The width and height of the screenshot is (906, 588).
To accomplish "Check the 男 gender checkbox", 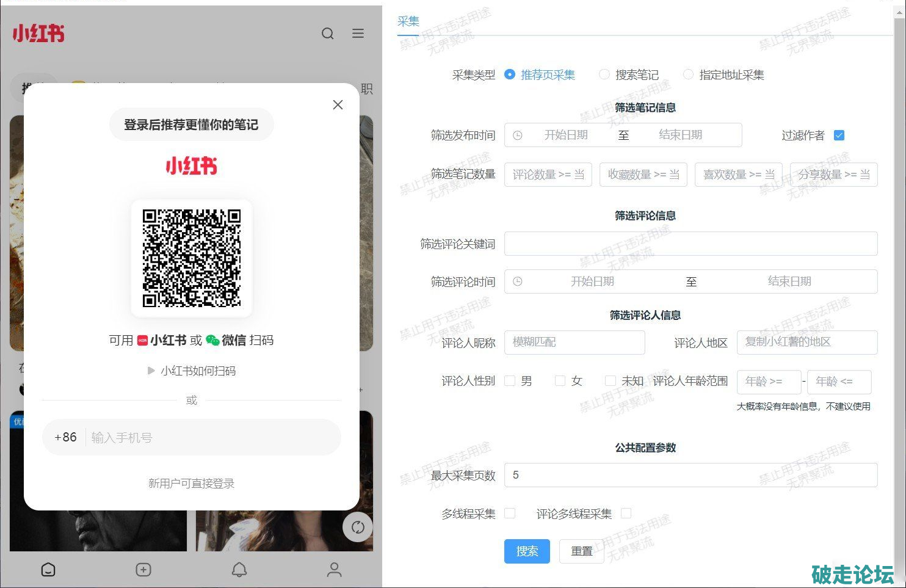I will pos(510,381).
